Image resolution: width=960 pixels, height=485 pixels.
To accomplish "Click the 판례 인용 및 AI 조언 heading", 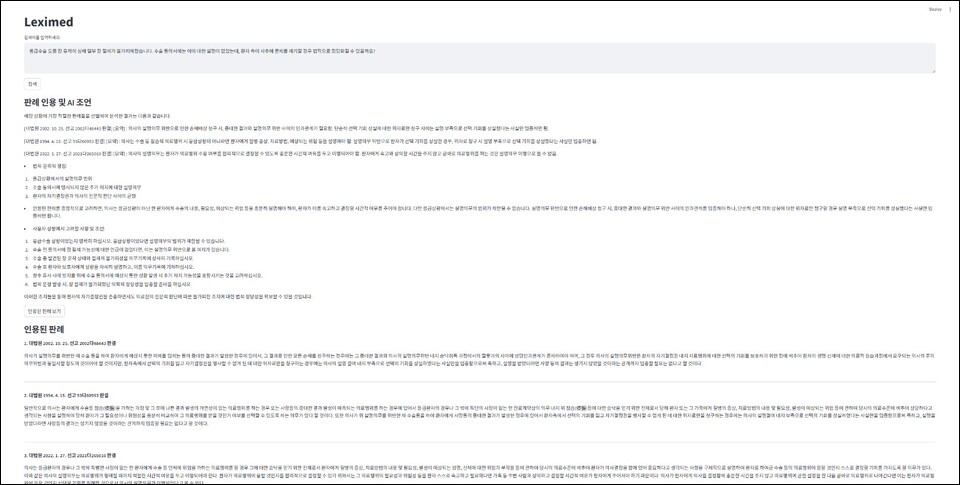I will pyautogui.click(x=71, y=102).
